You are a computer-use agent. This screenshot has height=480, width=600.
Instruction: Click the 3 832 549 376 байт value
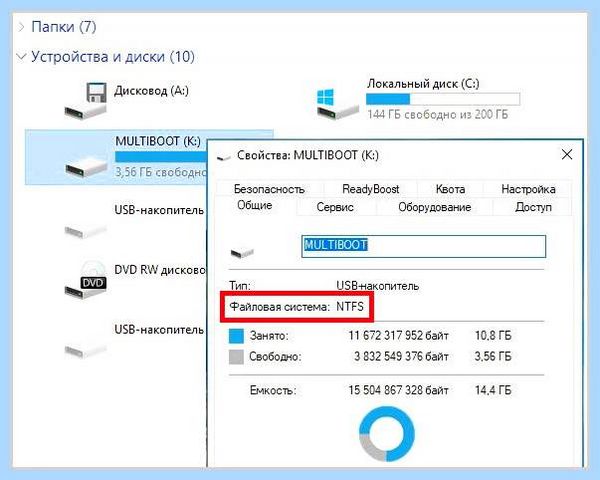401,357
